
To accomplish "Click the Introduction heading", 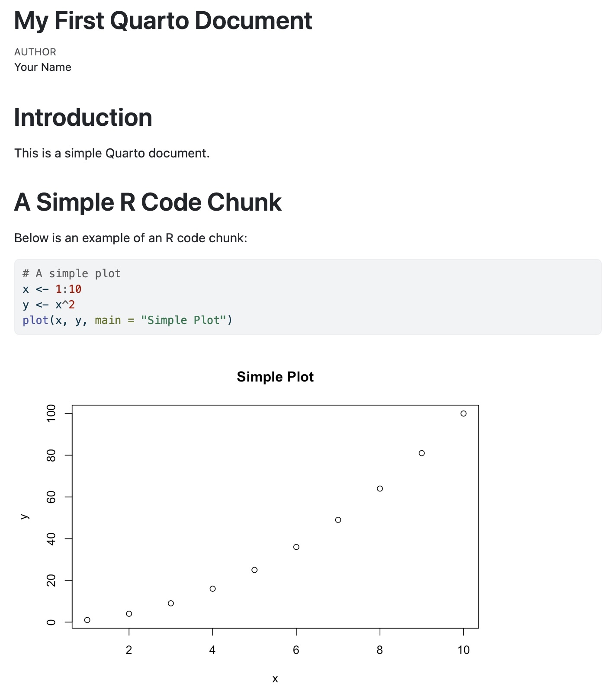I will click(83, 117).
